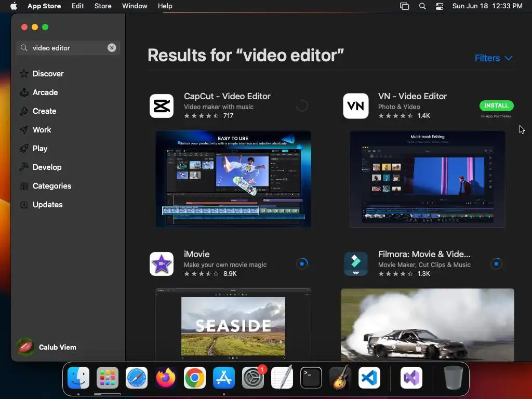This screenshot has height=399, width=532.
Task: Stop the Filmora download progress
Action: [496, 263]
